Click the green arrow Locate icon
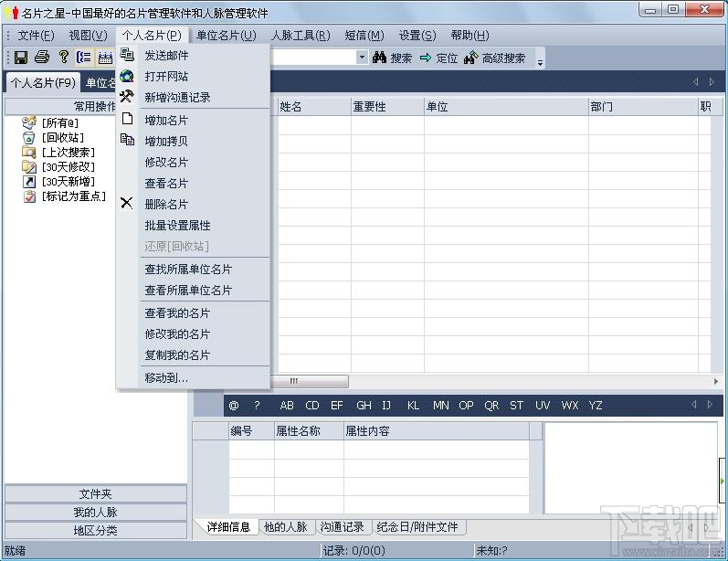The width and height of the screenshot is (728, 561). [x=426, y=58]
